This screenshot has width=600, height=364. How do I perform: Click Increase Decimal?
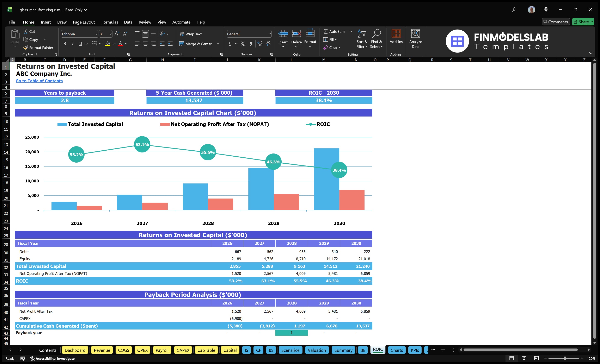(259, 44)
